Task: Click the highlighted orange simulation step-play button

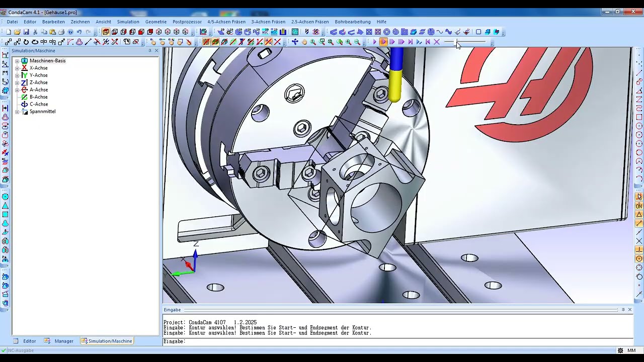Action: click(383, 42)
